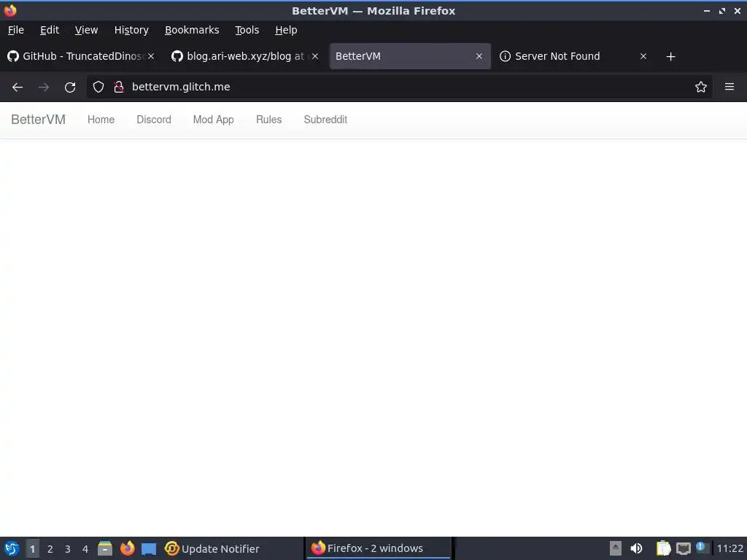Open the Tools menu
The width and height of the screenshot is (747, 560).
tap(247, 30)
